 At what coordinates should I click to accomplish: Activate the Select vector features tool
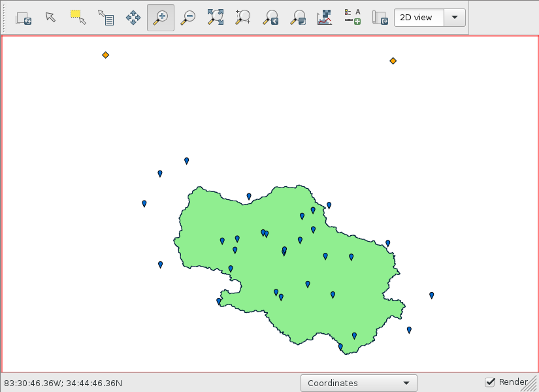(78, 18)
